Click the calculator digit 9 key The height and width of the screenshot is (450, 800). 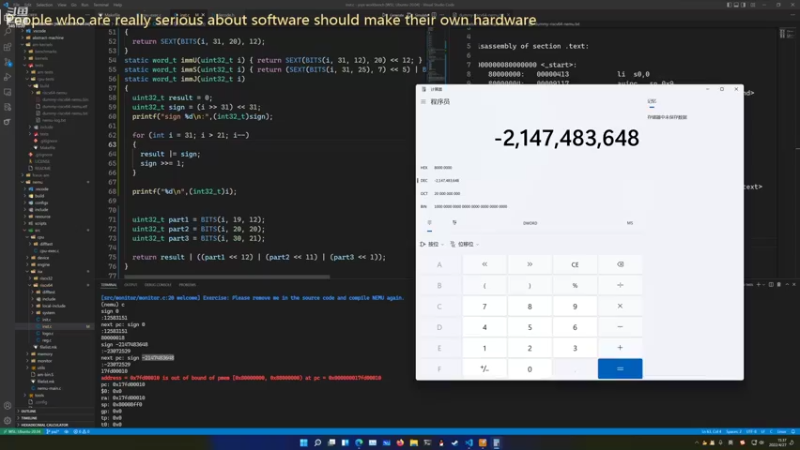pyautogui.click(x=574, y=306)
